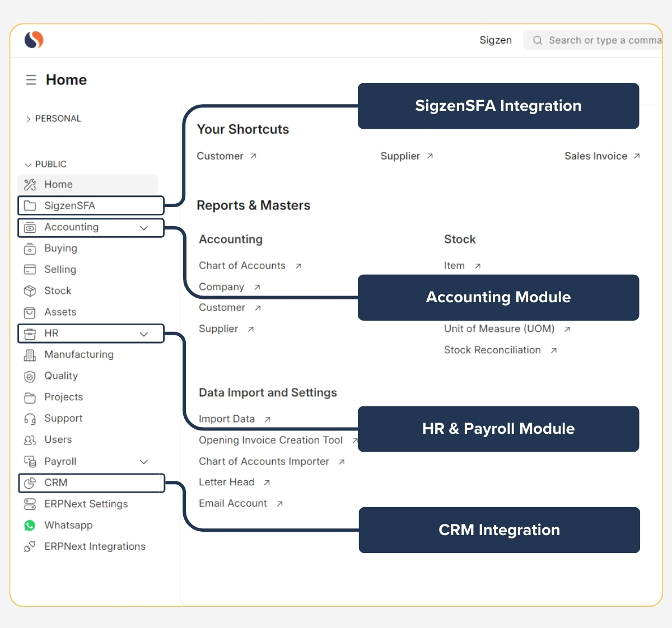Follow the Sales Invoice shortcut
The width and height of the screenshot is (672, 628).
click(x=596, y=156)
